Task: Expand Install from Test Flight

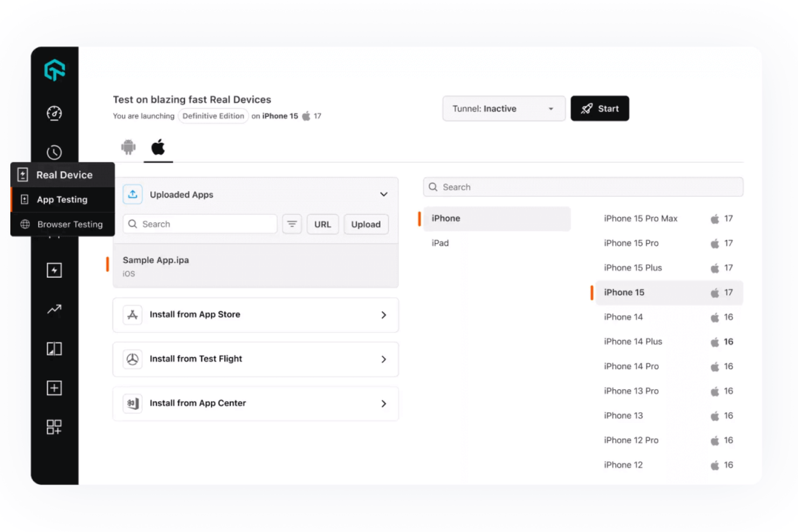Action: (x=256, y=359)
